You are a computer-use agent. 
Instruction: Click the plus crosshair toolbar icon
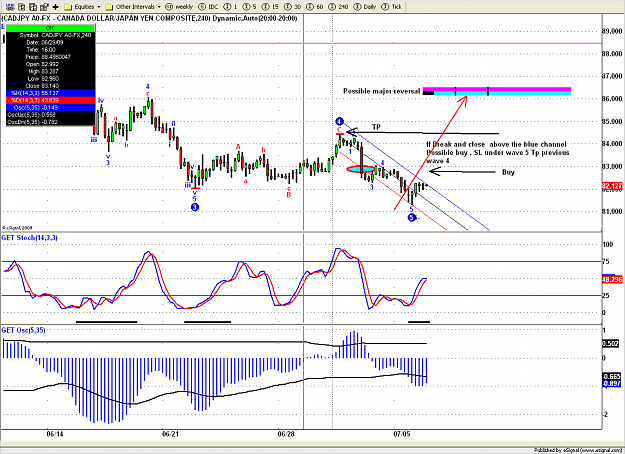(x=55, y=7)
